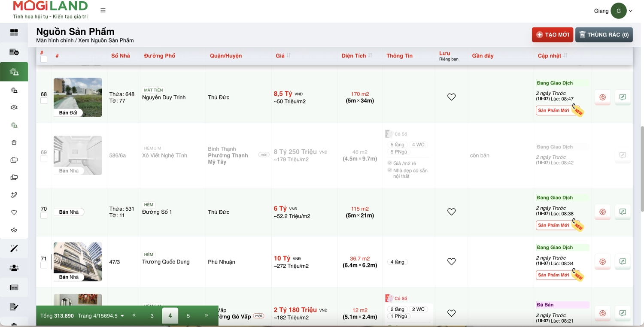Go to page 3 in pagination
The height and width of the screenshot is (327, 644).
152,316
